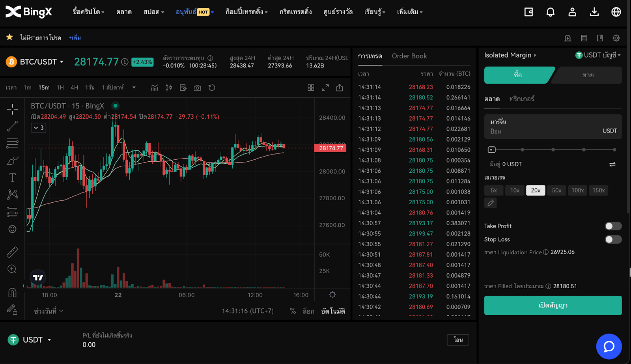The image size is (631, 364).
Task: Expand the chart to fullscreen
Action: click(x=325, y=88)
